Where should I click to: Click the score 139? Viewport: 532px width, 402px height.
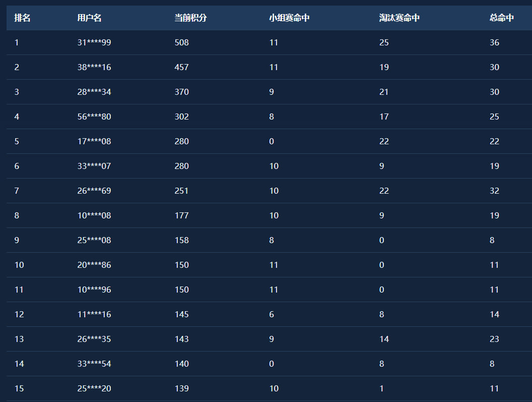pyautogui.click(x=181, y=388)
